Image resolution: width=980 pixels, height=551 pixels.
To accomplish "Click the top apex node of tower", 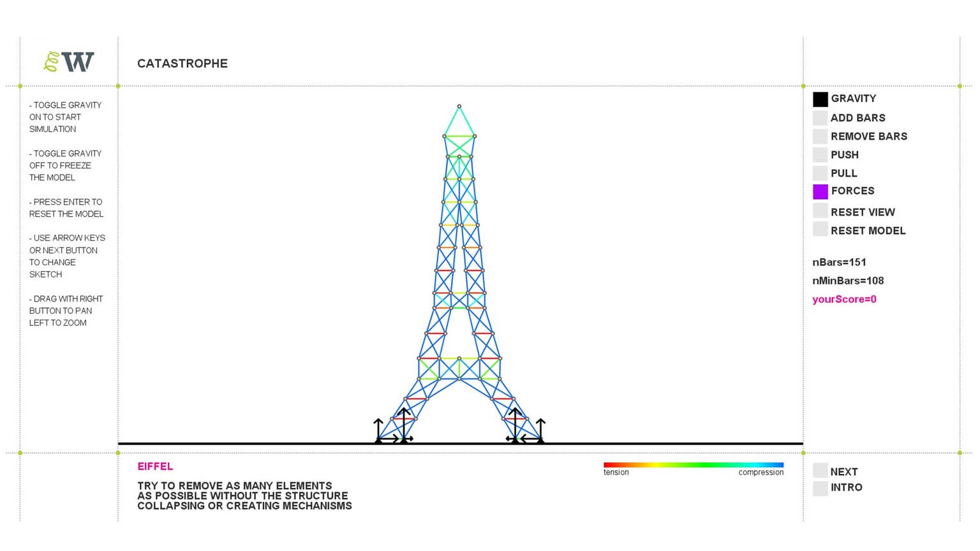I will pyautogui.click(x=459, y=107).
